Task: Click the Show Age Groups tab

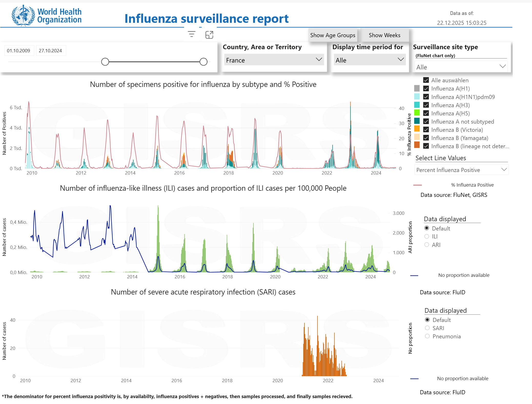Action: 332,35
